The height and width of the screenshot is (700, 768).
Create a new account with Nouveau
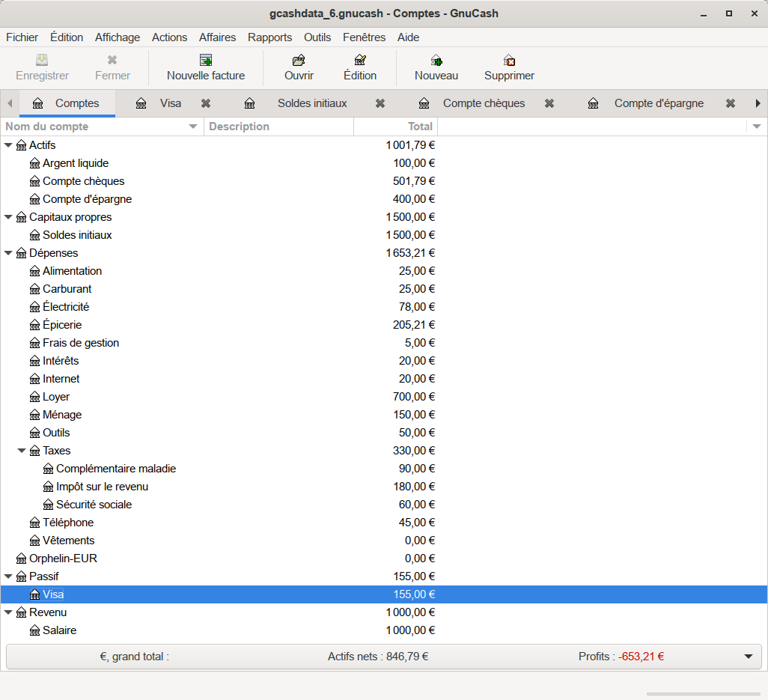point(436,61)
